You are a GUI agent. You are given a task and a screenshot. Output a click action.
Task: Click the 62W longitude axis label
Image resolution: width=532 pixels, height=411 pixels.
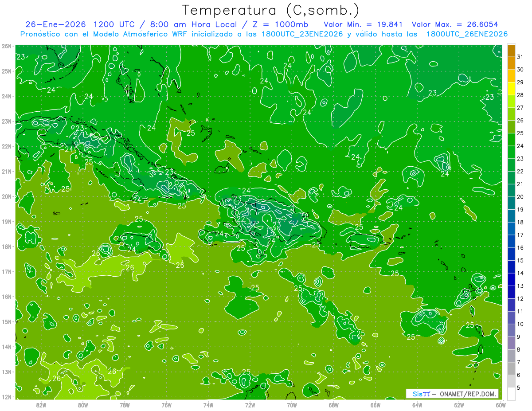pos(459,405)
